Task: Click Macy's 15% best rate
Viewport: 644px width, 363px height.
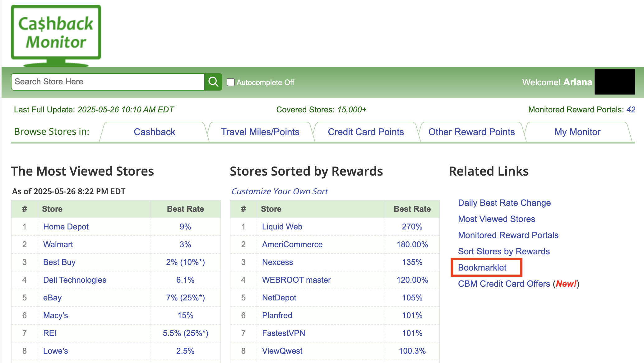Action: pyautogui.click(x=185, y=316)
